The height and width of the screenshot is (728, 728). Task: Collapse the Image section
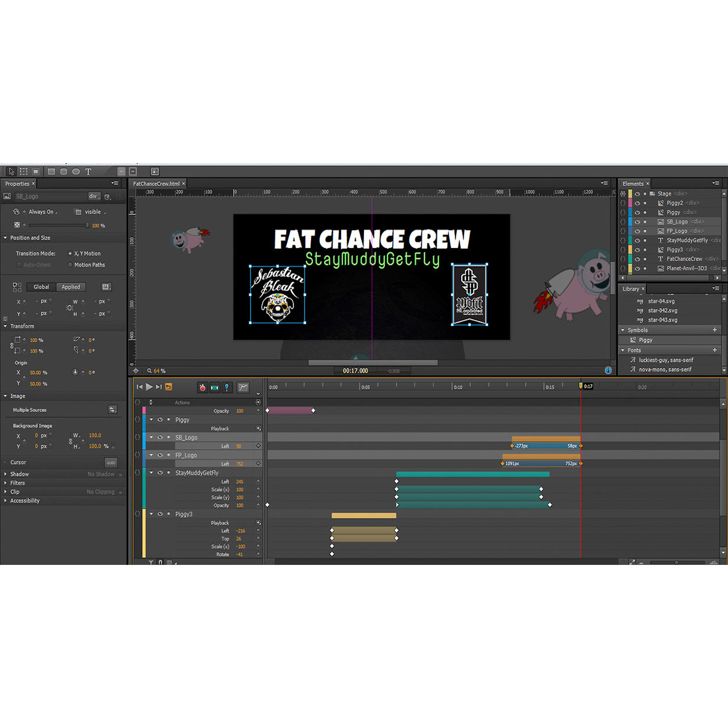coord(5,396)
